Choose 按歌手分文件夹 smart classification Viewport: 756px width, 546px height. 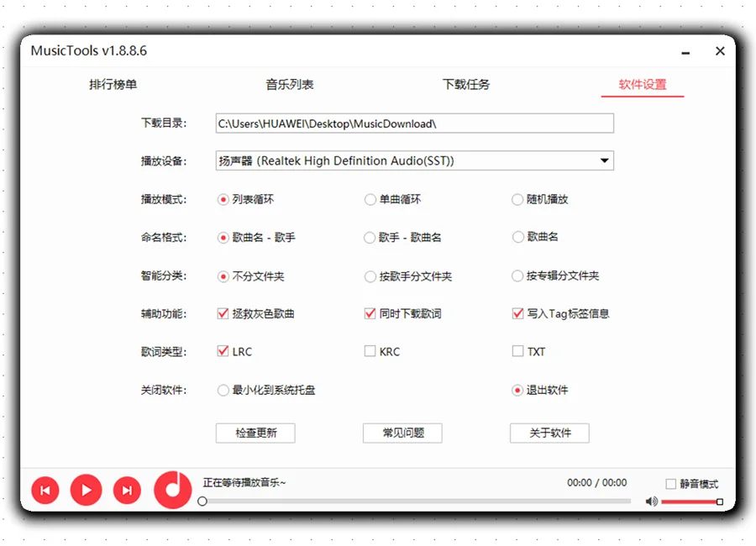pos(370,276)
